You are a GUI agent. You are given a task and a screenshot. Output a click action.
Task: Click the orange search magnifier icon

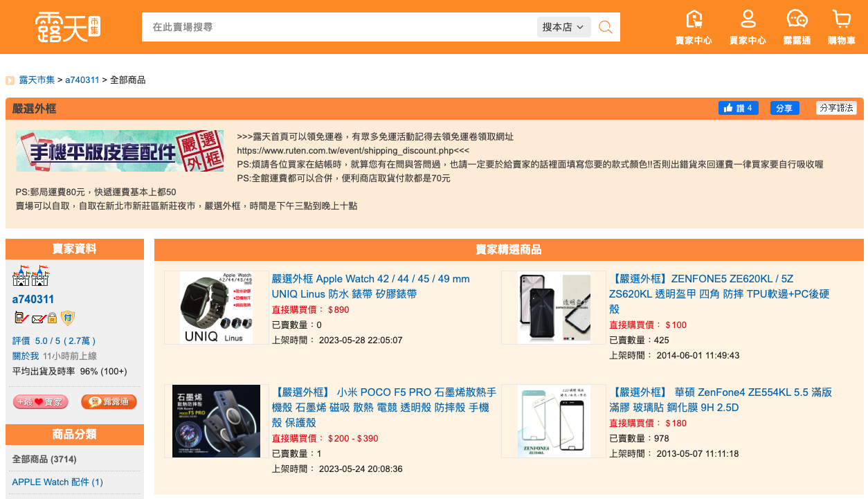(x=606, y=27)
